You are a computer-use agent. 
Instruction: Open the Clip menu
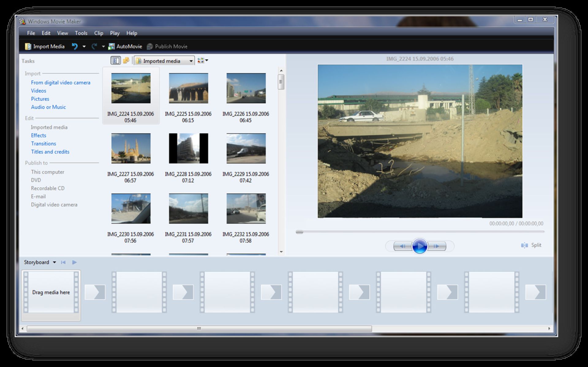[x=99, y=33]
